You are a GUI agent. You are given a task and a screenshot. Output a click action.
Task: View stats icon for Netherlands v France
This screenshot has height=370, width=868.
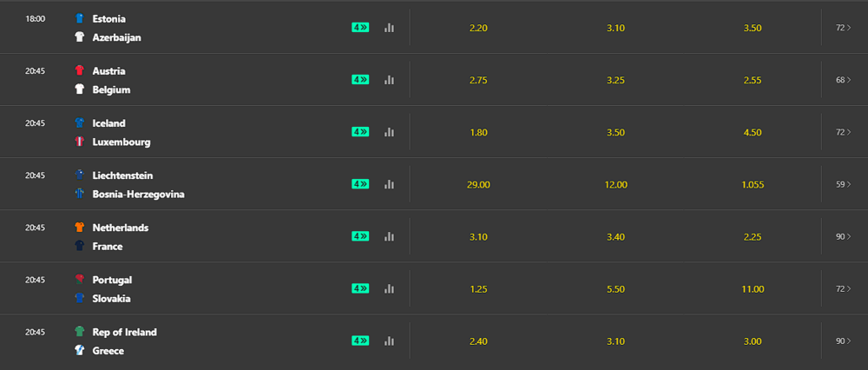tap(389, 236)
